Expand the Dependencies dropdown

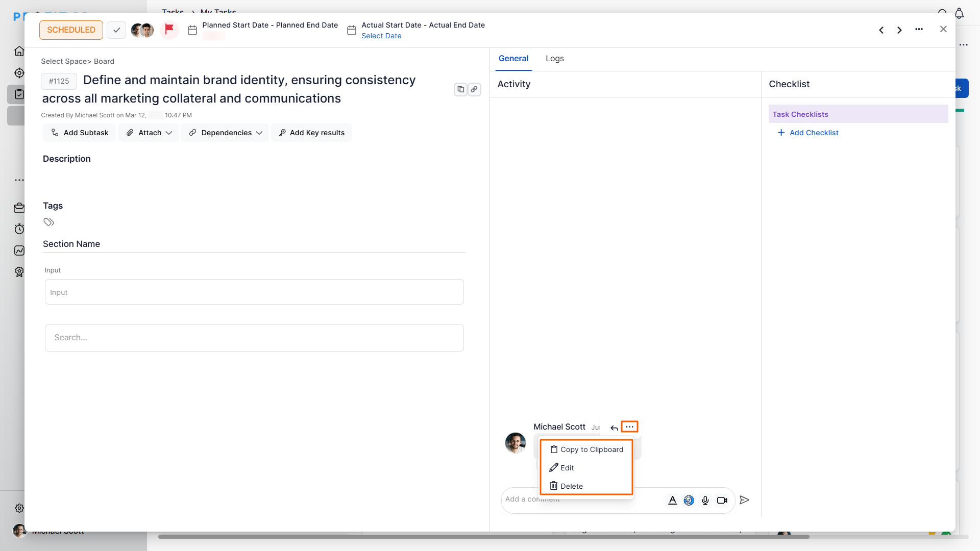pos(225,133)
